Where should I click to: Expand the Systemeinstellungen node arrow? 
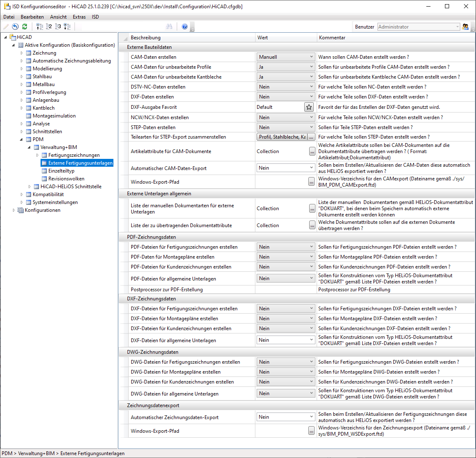pos(22,202)
